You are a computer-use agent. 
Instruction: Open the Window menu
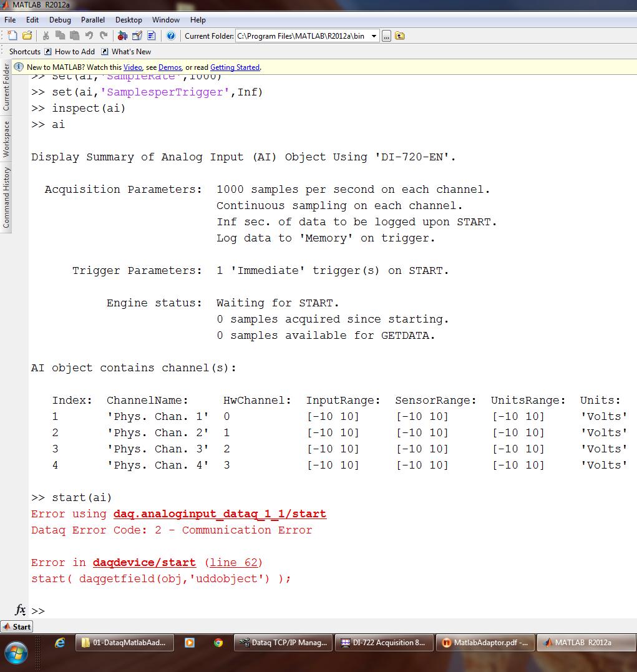pyautogui.click(x=166, y=20)
